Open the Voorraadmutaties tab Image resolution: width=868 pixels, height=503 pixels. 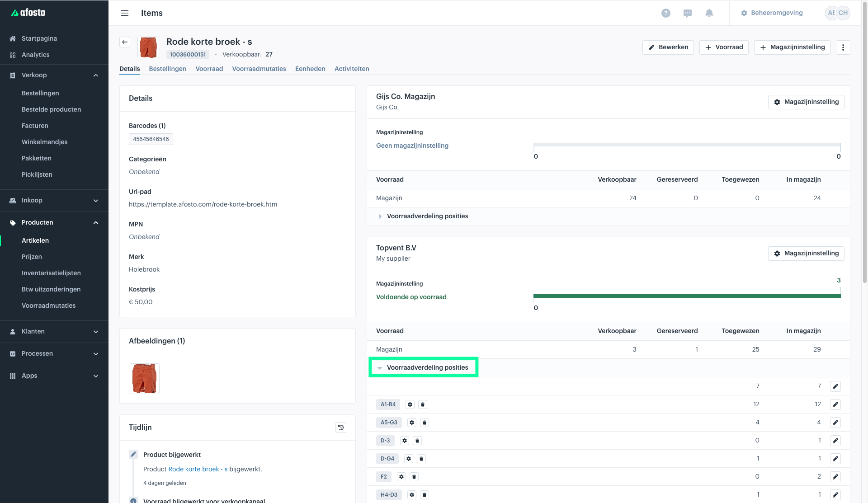coord(259,69)
